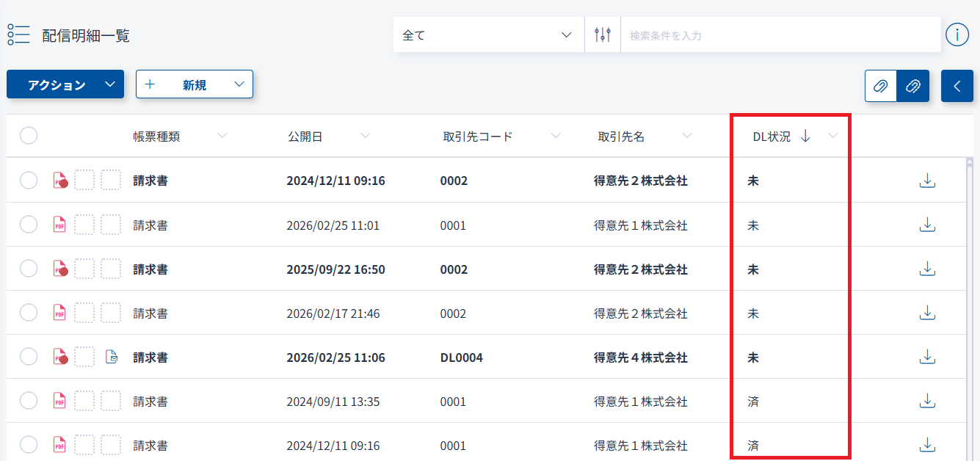Open the search filter sliders icon
Image resolution: width=980 pixels, height=461 pixels.
[x=603, y=35]
